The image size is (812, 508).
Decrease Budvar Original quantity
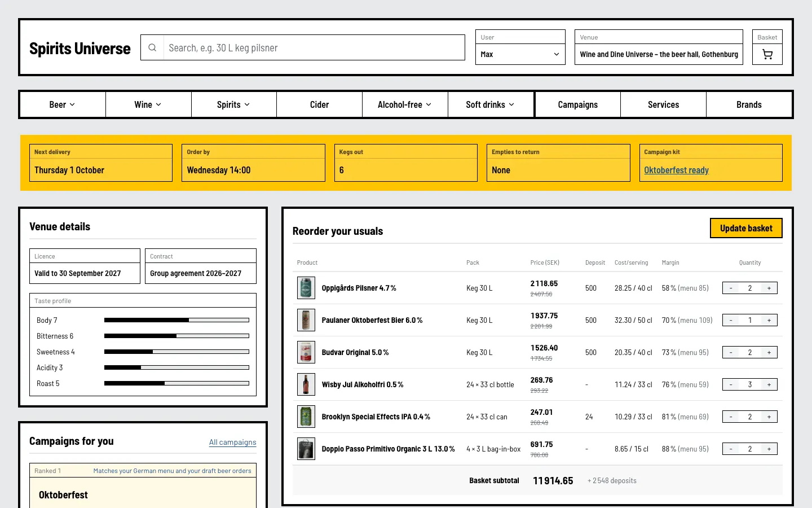(x=731, y=352)
